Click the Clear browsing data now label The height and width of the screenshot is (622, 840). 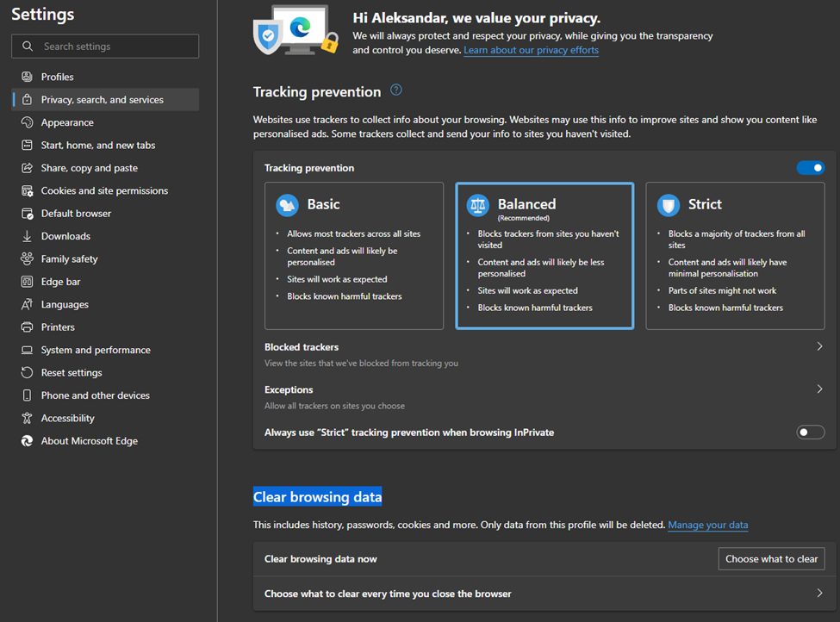tap(320, 559)
